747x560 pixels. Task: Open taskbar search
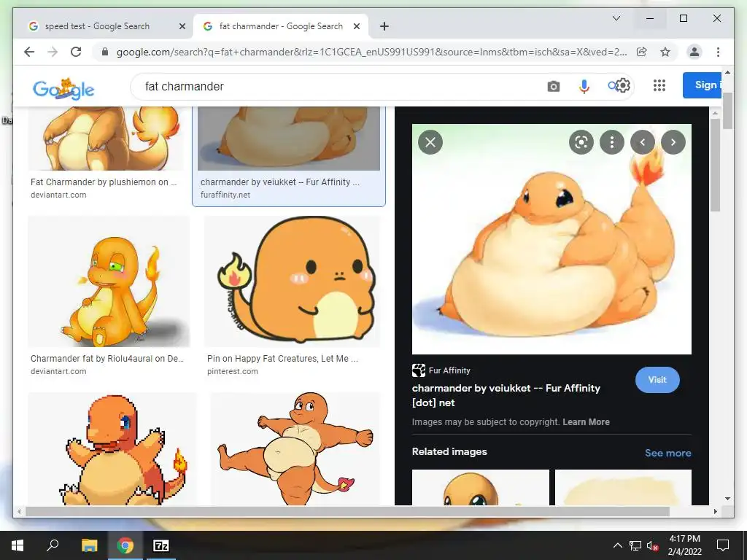[53, 545]
